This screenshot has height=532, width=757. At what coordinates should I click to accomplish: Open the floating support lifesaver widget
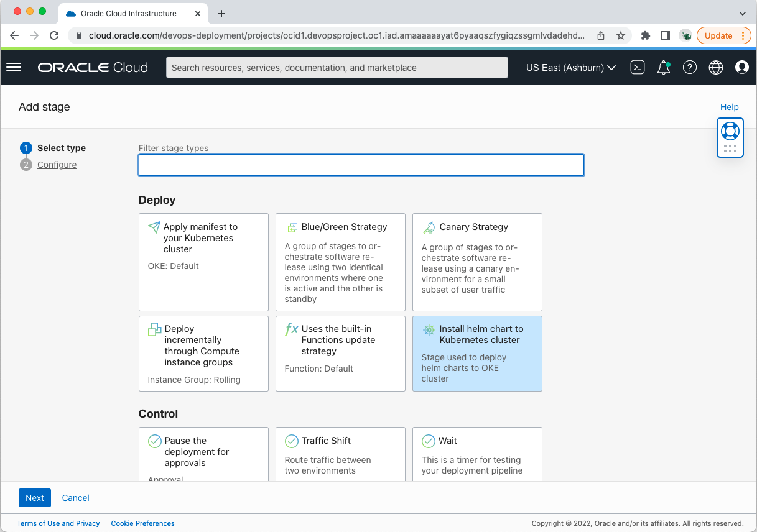pyautogui.click(x=730, y=131)
